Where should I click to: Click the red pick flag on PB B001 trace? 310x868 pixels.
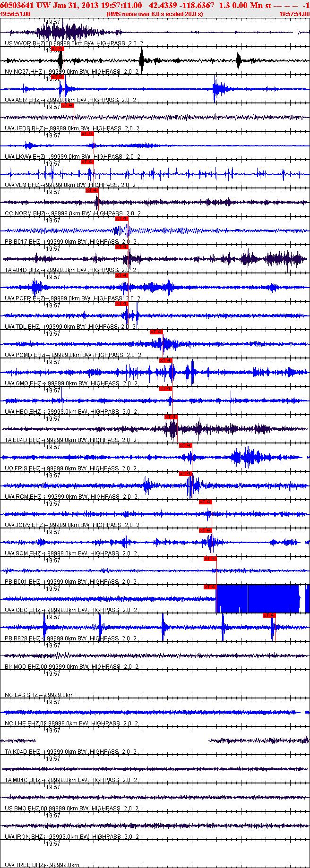pos(210,559)
